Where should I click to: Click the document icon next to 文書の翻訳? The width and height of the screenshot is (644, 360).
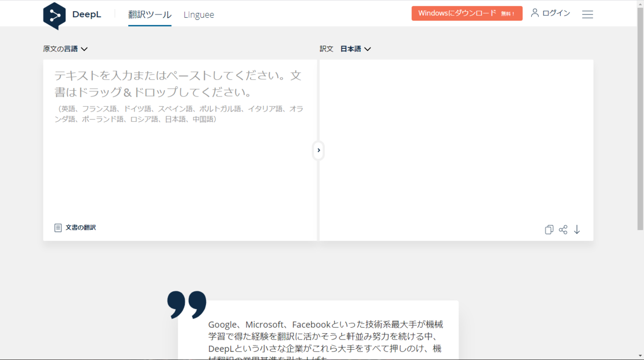(x=58, y=228)
